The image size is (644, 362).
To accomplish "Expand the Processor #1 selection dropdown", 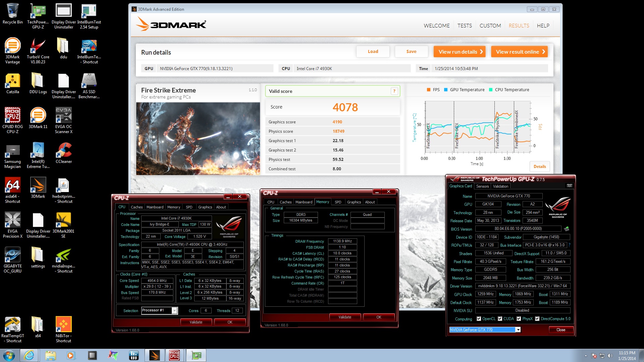I will [x=174, y=310].
